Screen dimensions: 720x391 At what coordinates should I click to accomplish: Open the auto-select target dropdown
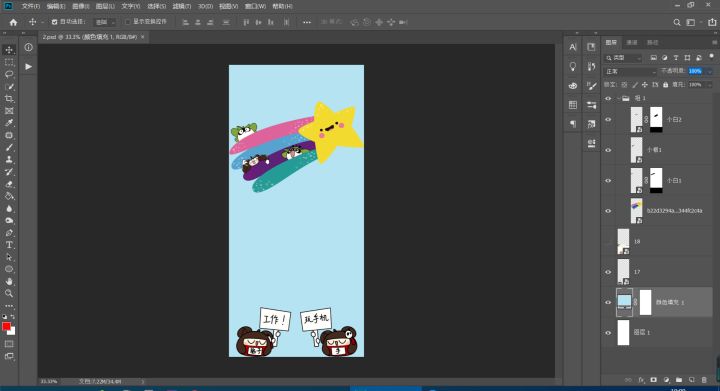click(x=105, y=22)
